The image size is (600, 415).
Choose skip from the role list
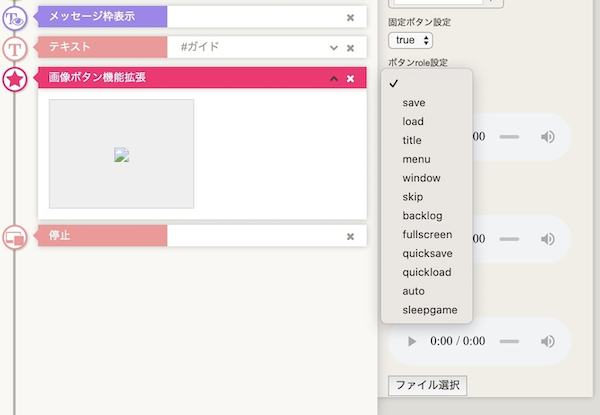pyautogui.click(x=427, y=197)
